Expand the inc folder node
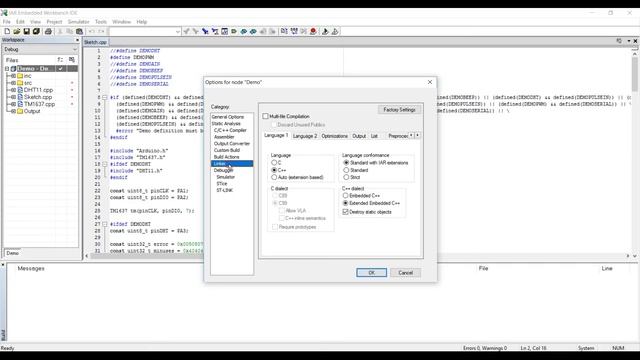Screen dimensions: 640x360 coord(13,76)
